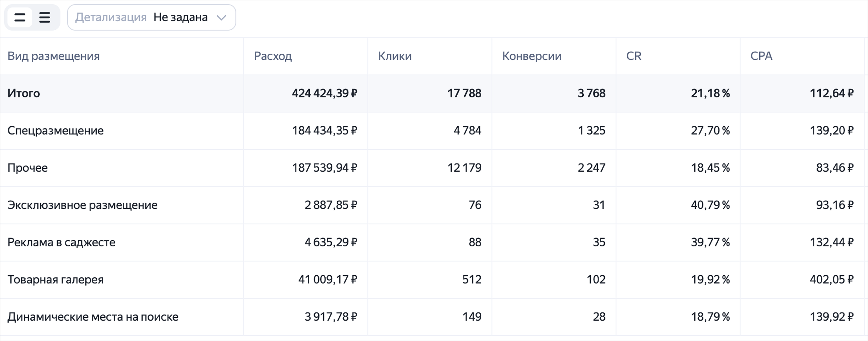Screen dimensions: 868x341
Task: Select the Прочее row label
Action: point(28,168)
